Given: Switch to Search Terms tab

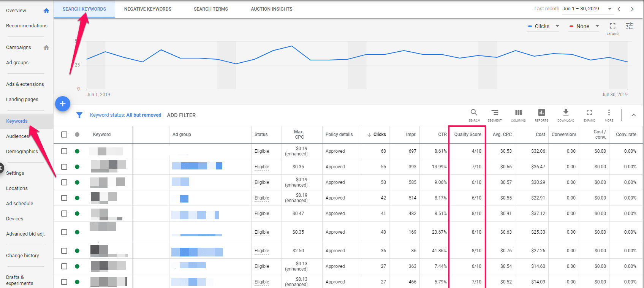Looking at the screenshot, I should 211,9.
